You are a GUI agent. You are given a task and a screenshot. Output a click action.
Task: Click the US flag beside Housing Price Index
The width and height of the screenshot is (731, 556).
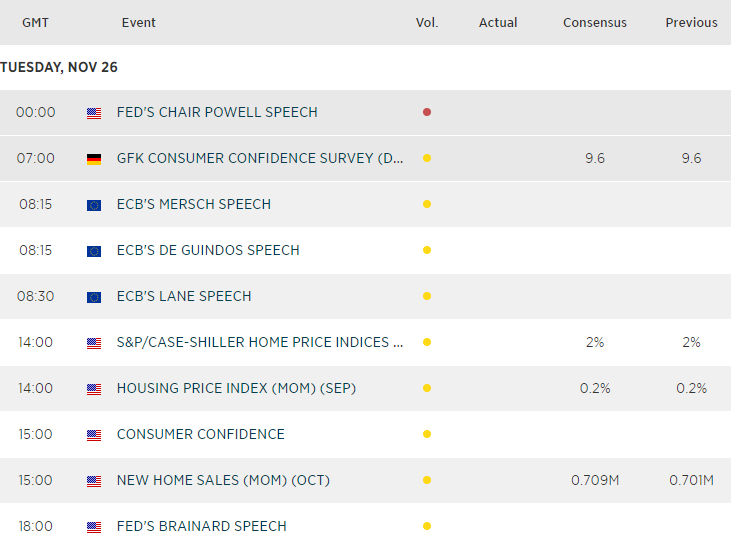(94, 389)
